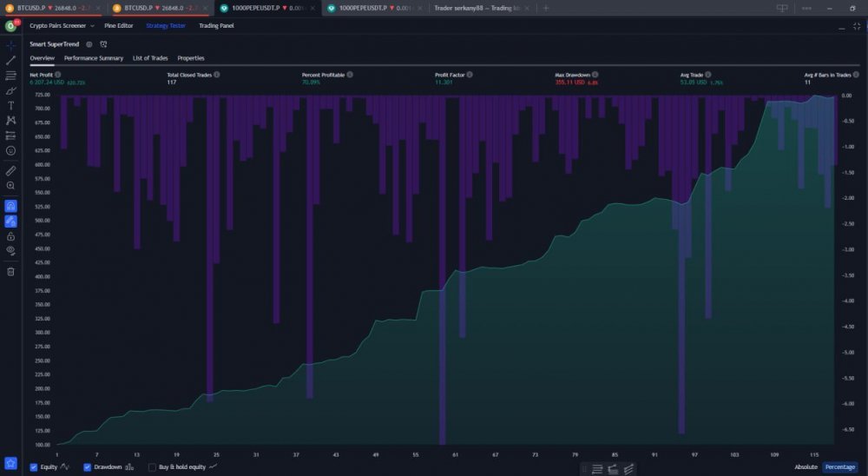Click the favorites star icon at bottom left
This screenshot has width=868, height=476.
pyautogui.click(x=10, y=463)
